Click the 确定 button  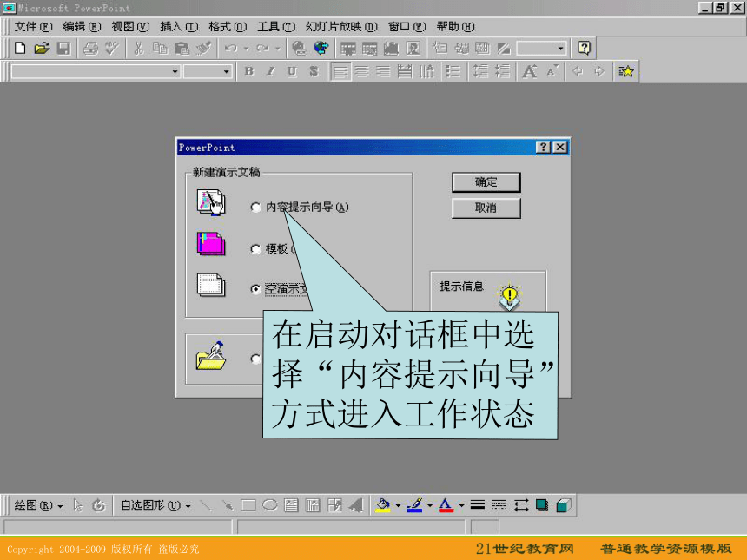486,182
